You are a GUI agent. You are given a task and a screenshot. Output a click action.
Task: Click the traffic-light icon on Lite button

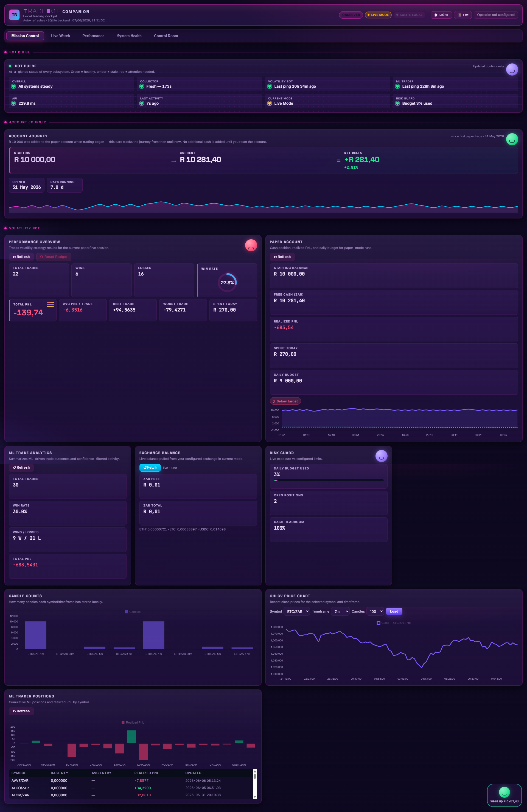point(459,15)
